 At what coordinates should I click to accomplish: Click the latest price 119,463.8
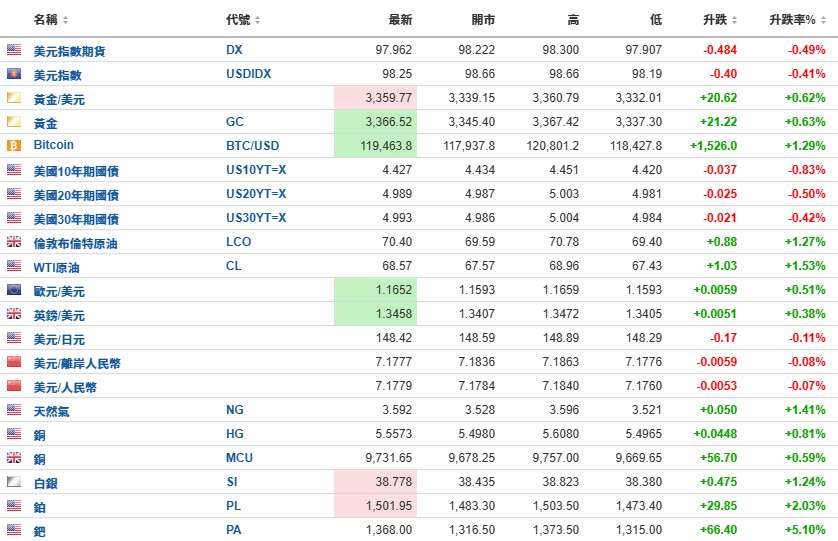(x=386, y=145)
